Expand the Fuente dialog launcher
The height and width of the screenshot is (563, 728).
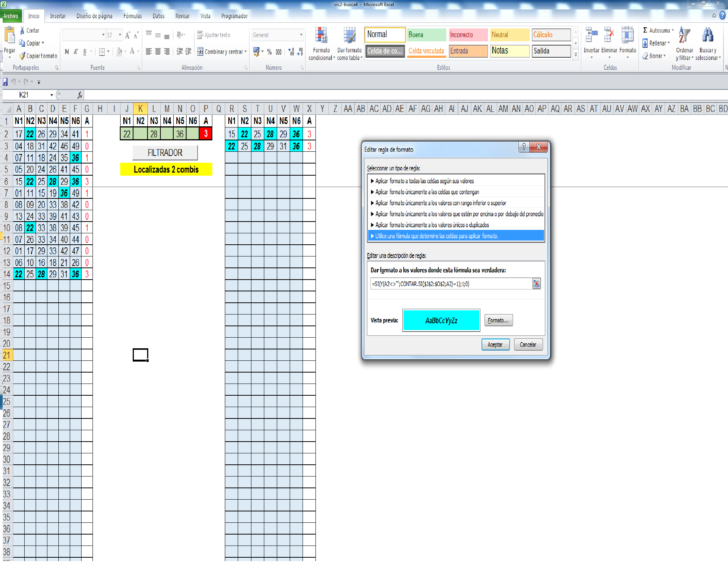coord(138,68)
